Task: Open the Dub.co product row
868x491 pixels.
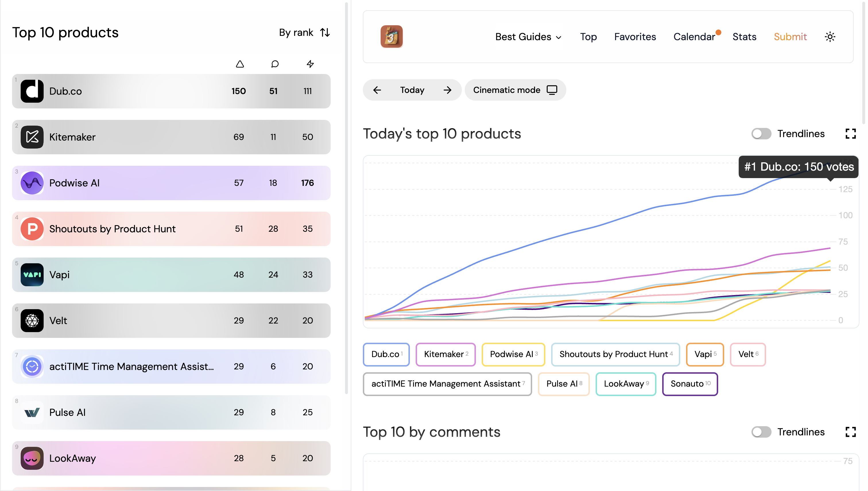Action: coord(171,91)
